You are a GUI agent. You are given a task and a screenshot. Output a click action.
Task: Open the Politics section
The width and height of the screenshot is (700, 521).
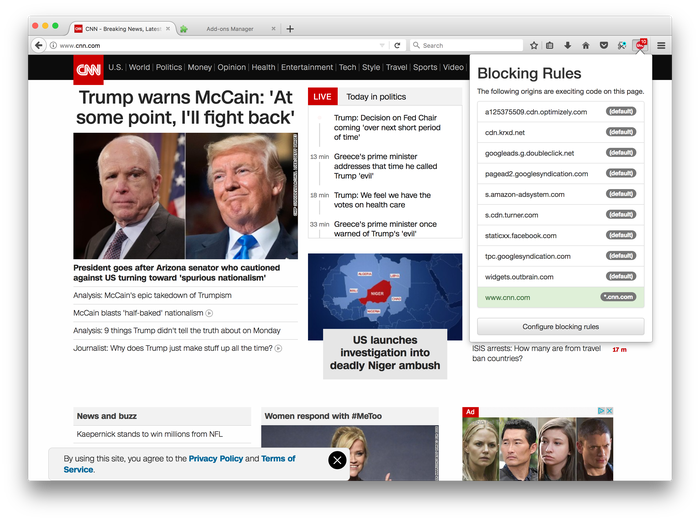(x=169, y=67)
